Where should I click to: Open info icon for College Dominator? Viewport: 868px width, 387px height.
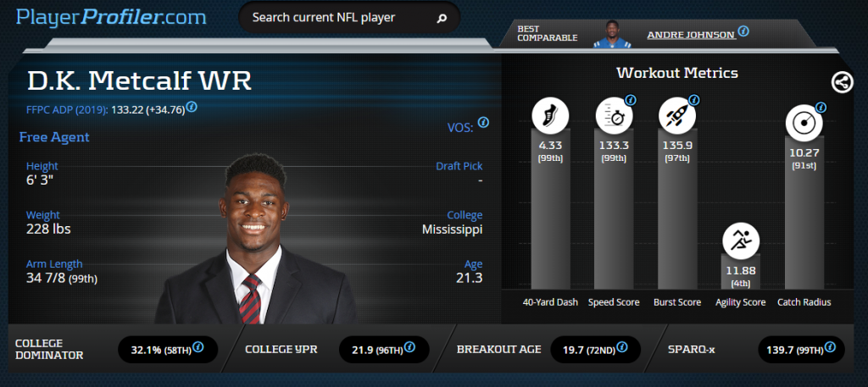[x=198, y=347]
